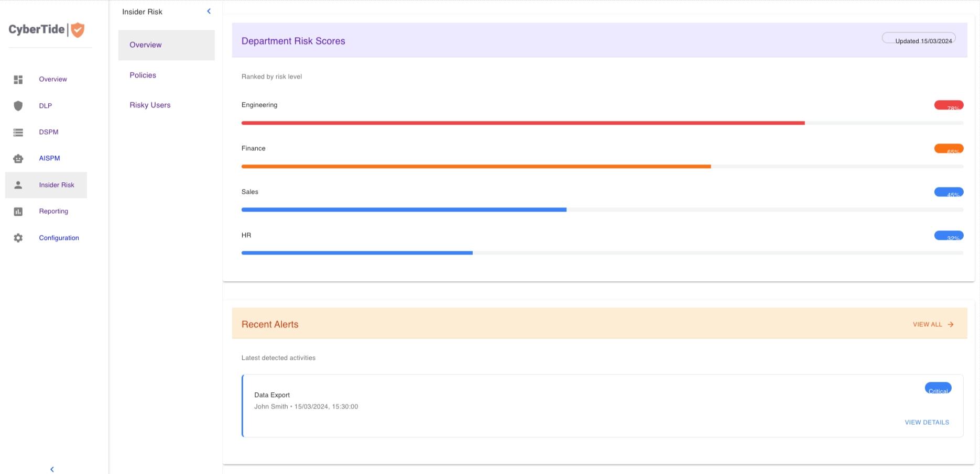The width and height of the screenshot is (980, 474).
Task: Click the Reporting chart icon
Action: coord(18,212)
